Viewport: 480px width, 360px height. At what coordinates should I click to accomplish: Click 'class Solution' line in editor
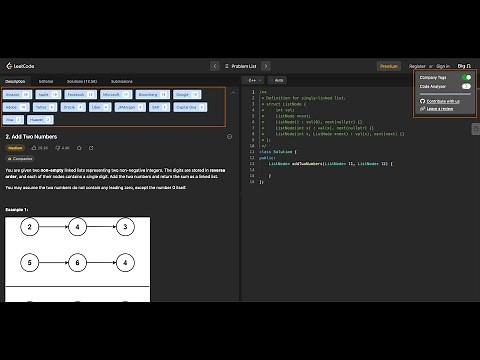[x=278, y=152]
